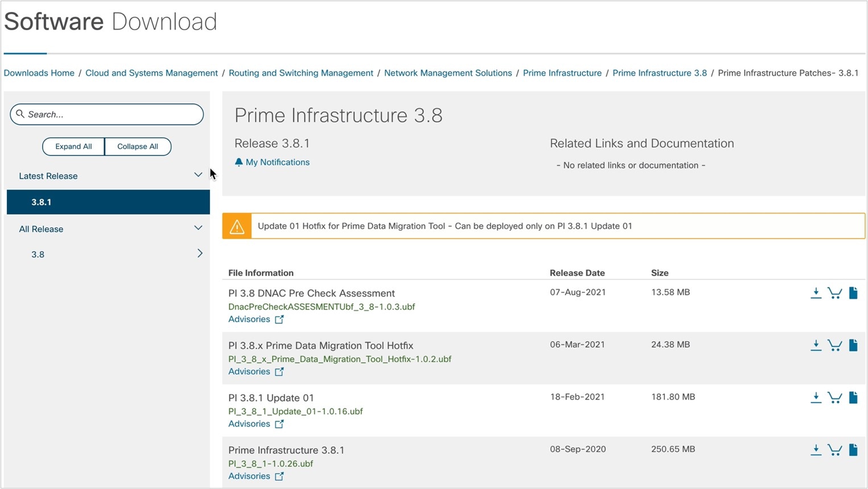Image resolution: width=868 pixels, height=489 pixels.
Task: Click file name PI_3_8_x_Prime_Data_Migration_Tool_Hotfix-1.0.2.ubf
Action: (340, 359)
